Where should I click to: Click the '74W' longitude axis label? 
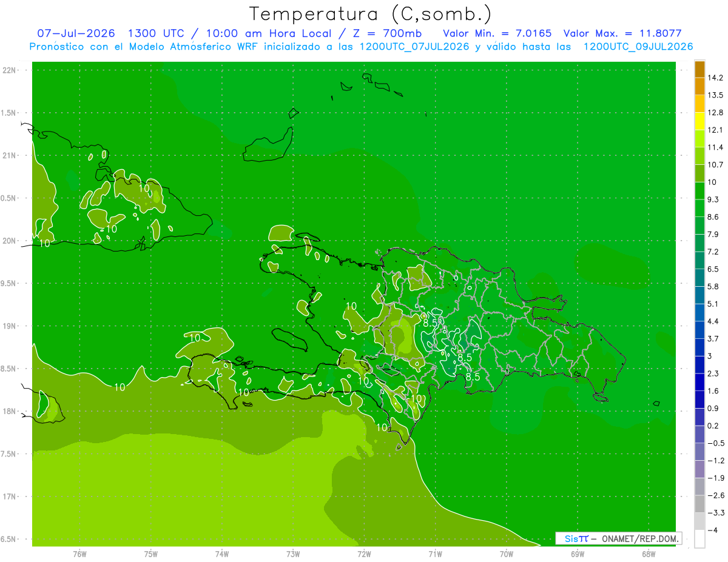tap(222, 554)
